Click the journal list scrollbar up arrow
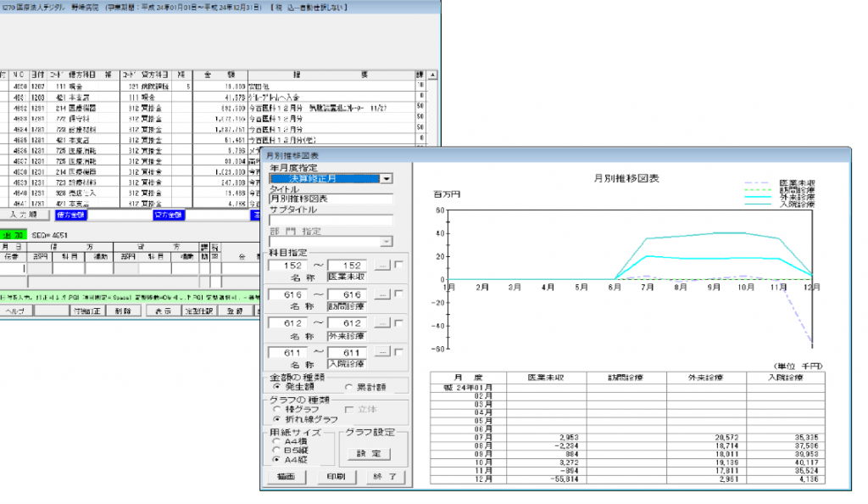868x504 pixels. click(432, 75)
